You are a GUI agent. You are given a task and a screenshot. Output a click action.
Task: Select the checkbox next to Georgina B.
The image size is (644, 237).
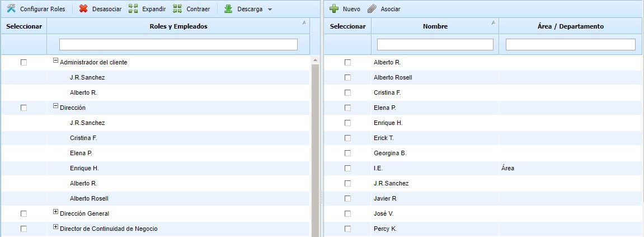tap(347, 154)
